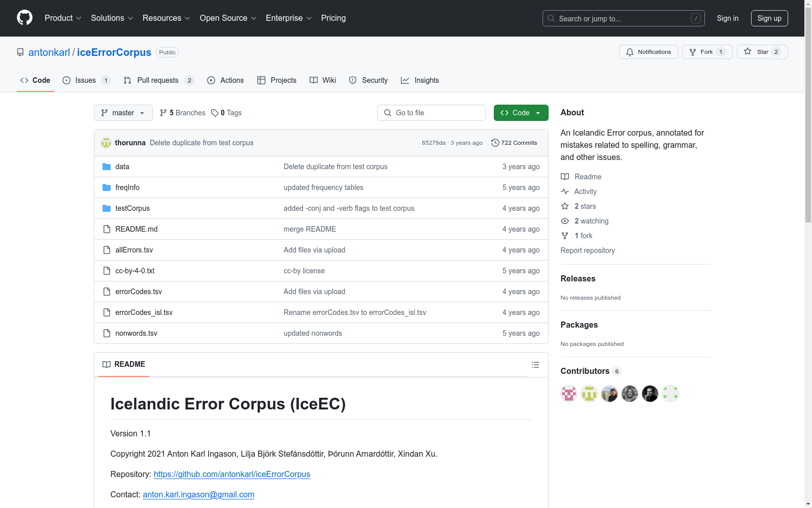Switch to the Wiki tab

pos(323,80)
